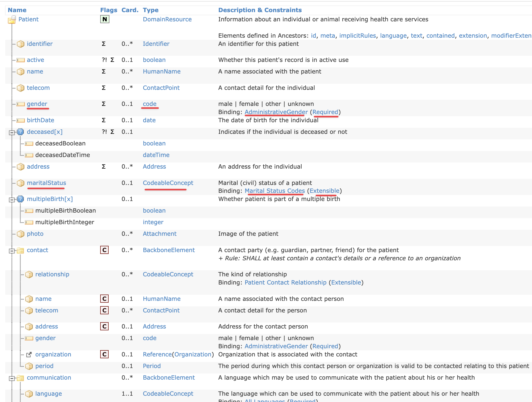The height and width of the screenshot is (402, 532).
Task: Click the primitive icon beside deceasedDateTime
Action: pos(29,155)
